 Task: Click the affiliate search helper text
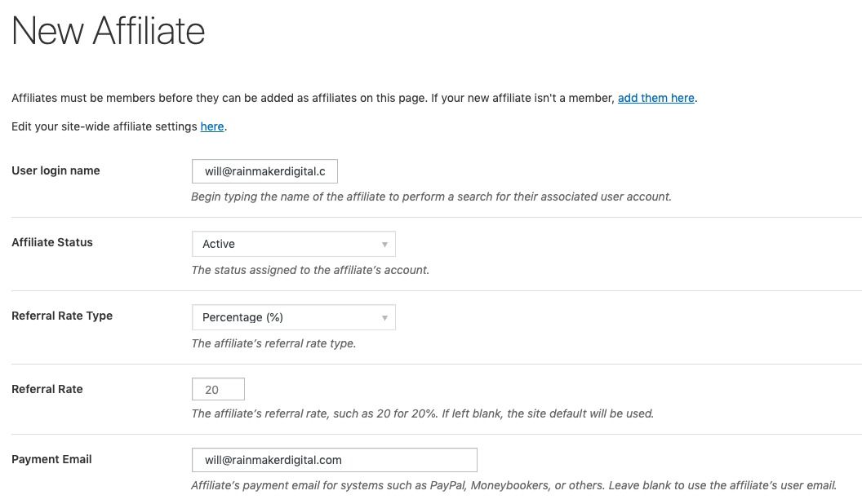[x=431, y=197]
